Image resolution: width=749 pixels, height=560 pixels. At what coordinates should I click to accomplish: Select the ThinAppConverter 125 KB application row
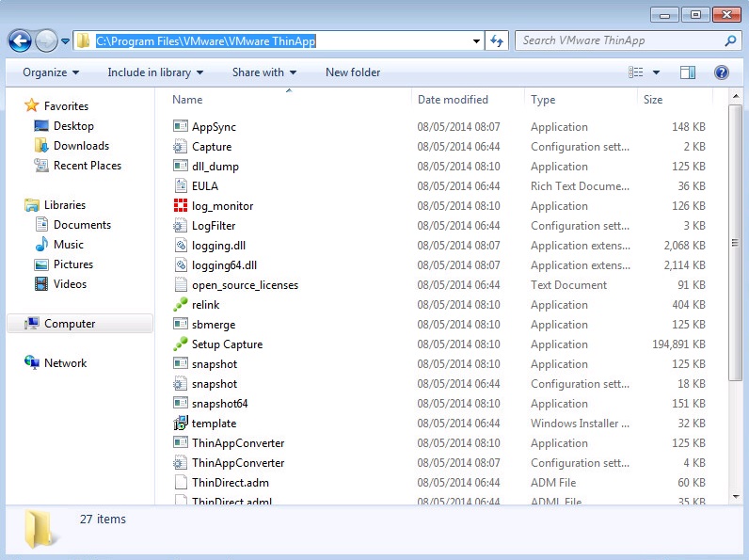point(439,443)
